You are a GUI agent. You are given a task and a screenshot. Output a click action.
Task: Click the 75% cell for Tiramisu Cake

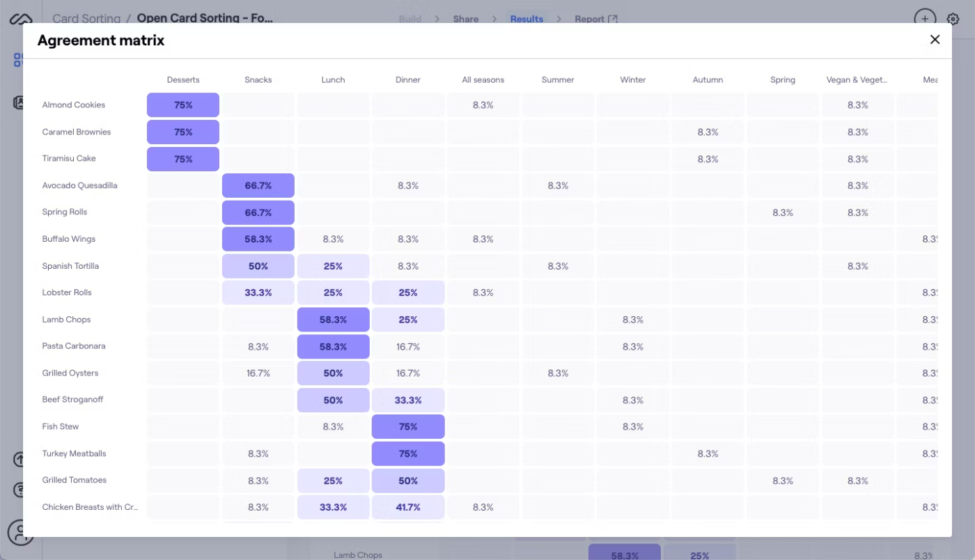183,159
